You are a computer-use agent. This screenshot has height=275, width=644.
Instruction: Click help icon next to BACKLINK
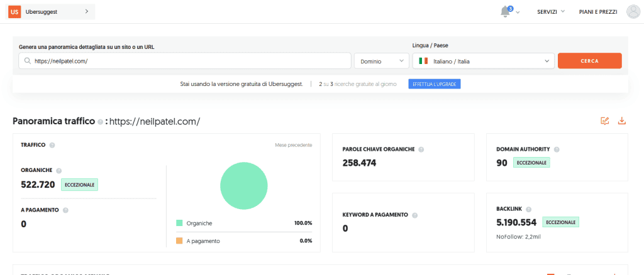point(528,209)
